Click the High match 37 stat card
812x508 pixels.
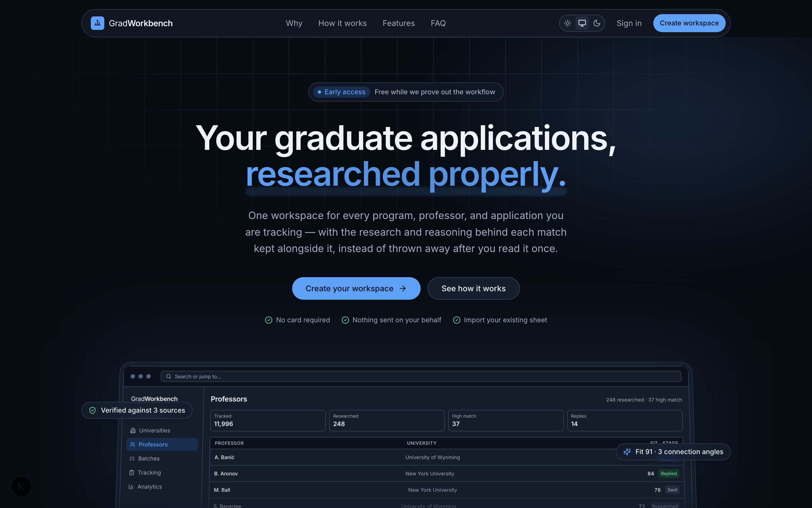pyautogui.click(x=506, y=420)
